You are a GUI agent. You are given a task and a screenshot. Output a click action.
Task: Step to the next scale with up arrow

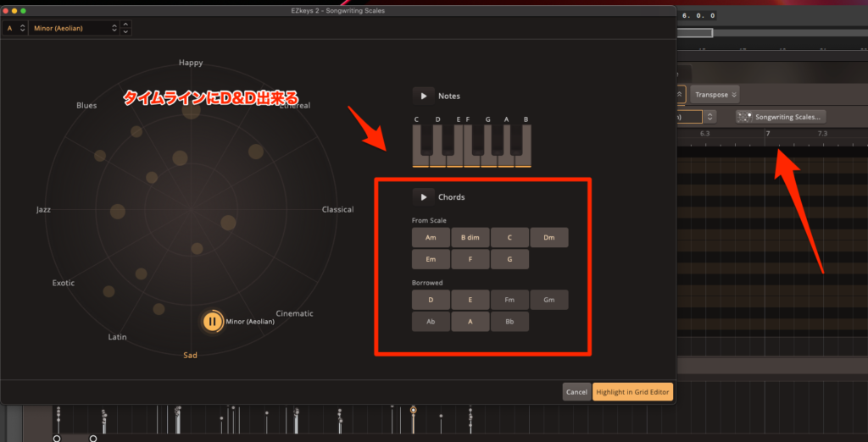pos(126,25)
